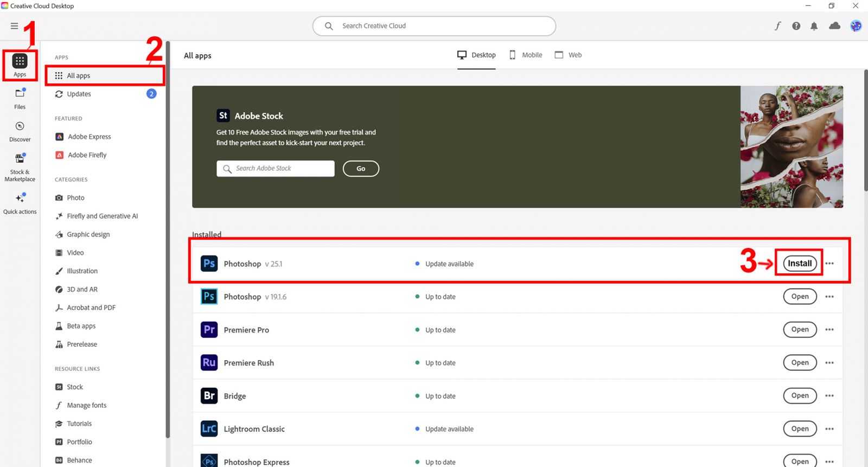The height and width of the screenshot is (467, 868).
Task: Open more options for Photoshop v 25.1
Action: coord(829,264)
